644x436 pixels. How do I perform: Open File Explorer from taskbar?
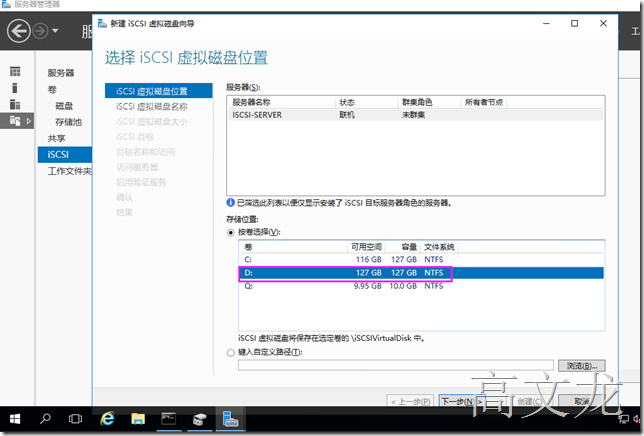click(x=138, y=419)
